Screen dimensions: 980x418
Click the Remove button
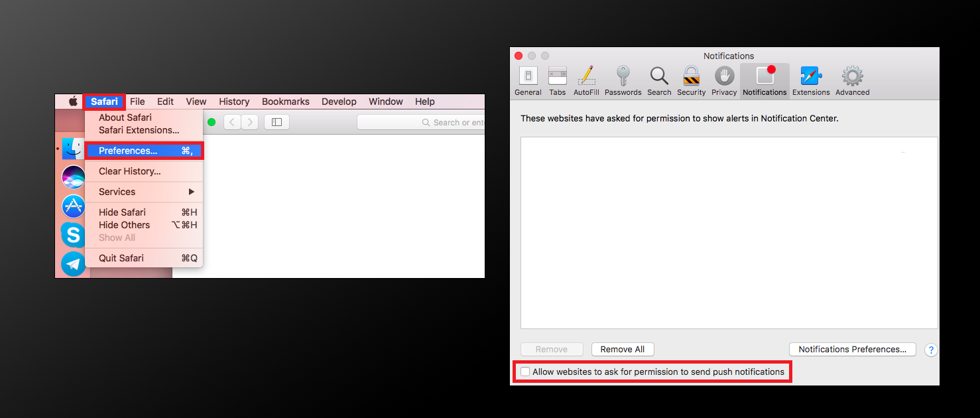point(552,349)
